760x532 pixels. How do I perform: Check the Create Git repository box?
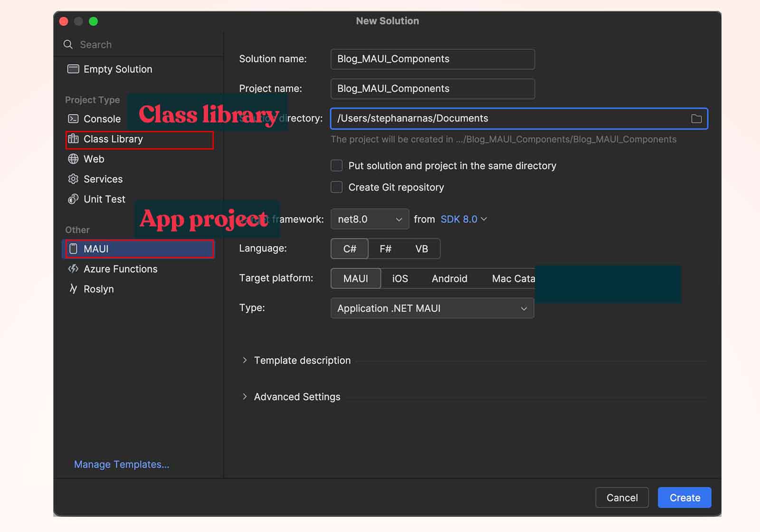click(x=337, y=187)
